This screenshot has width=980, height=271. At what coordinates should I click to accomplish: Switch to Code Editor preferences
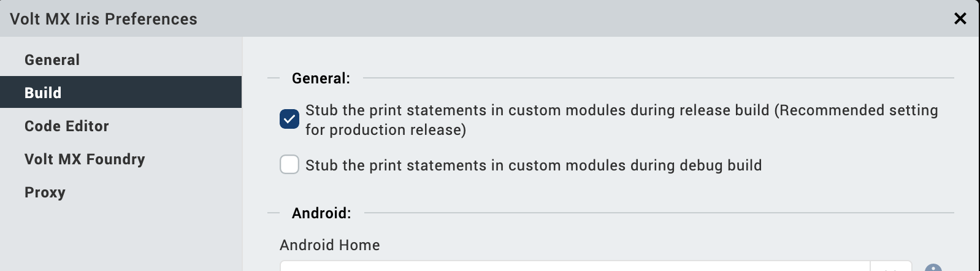pos(66,126)
